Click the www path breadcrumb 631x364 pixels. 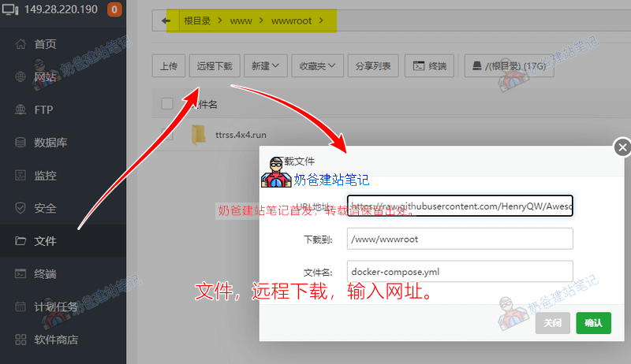coord(241,21)
